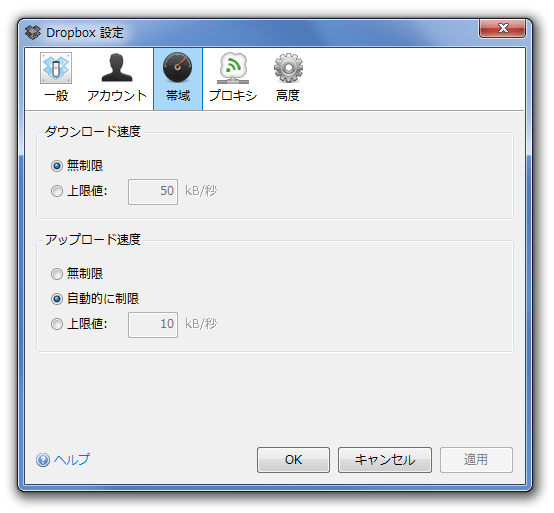
Task: Click the OK button
Action: coord(293,460)
